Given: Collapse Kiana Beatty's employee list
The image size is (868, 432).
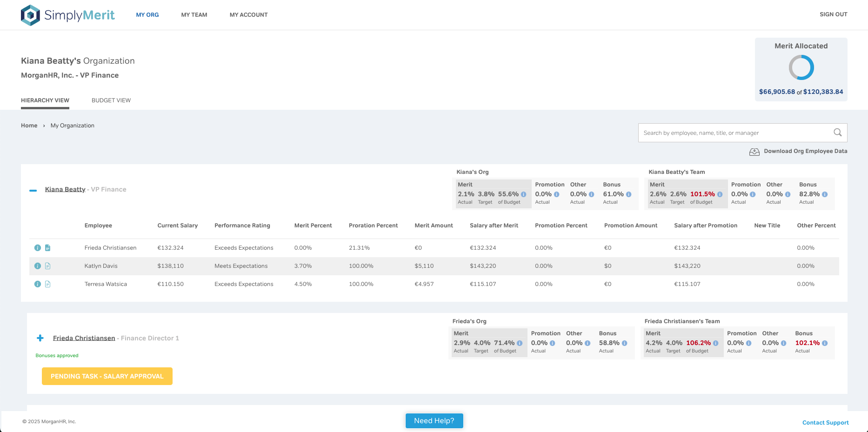Looking at the screenshot, I should tap(33, 189).
